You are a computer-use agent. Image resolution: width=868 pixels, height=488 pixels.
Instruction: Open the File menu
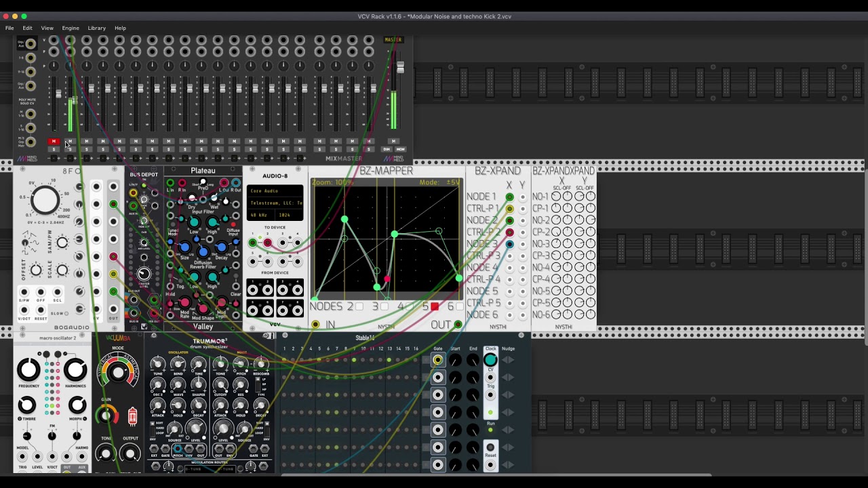click(9, 28)
